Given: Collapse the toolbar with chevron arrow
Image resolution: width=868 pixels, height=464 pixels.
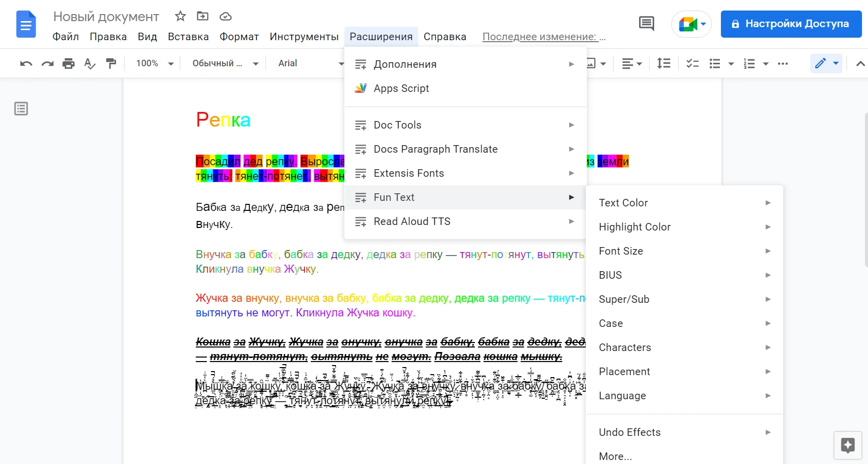Looking at the screenshot, I should pyautogui.click(x=860, y=63).
